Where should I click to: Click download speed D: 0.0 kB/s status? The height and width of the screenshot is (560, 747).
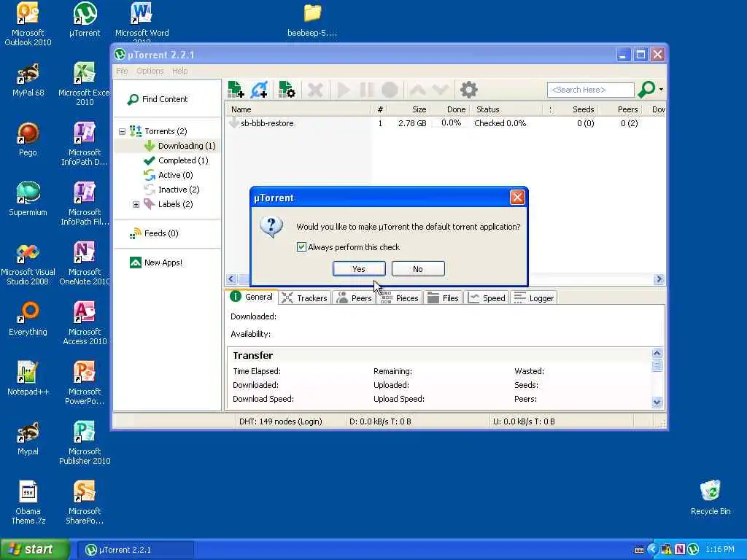(380, 421)
